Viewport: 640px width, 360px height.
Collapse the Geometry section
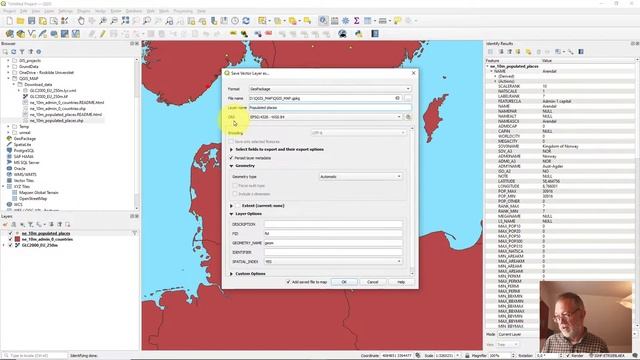[231, 166]
